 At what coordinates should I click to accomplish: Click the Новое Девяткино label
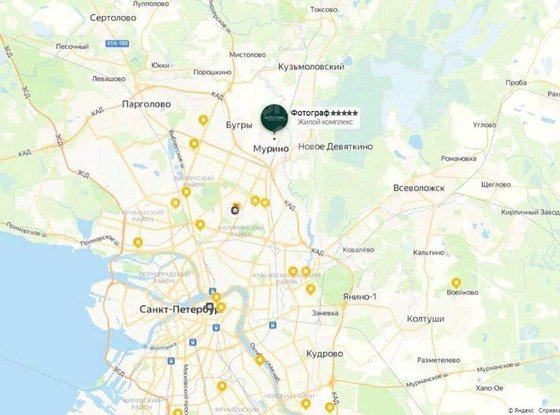(x=335, y=146)
